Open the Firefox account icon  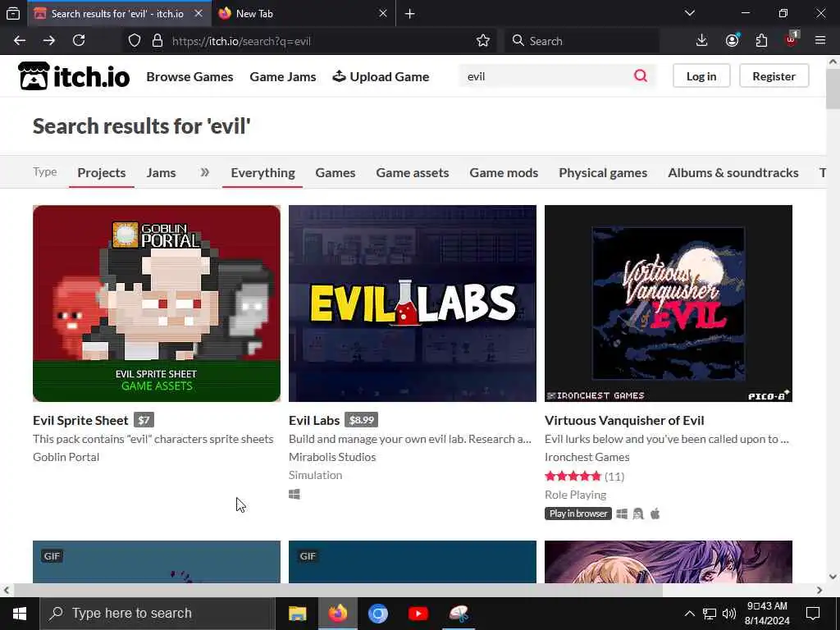point(732,41)
